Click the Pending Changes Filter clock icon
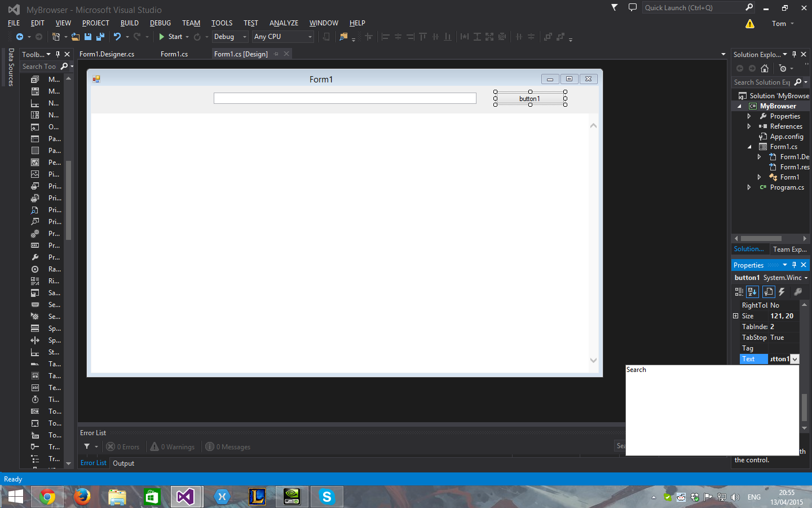 click(783, 68)
